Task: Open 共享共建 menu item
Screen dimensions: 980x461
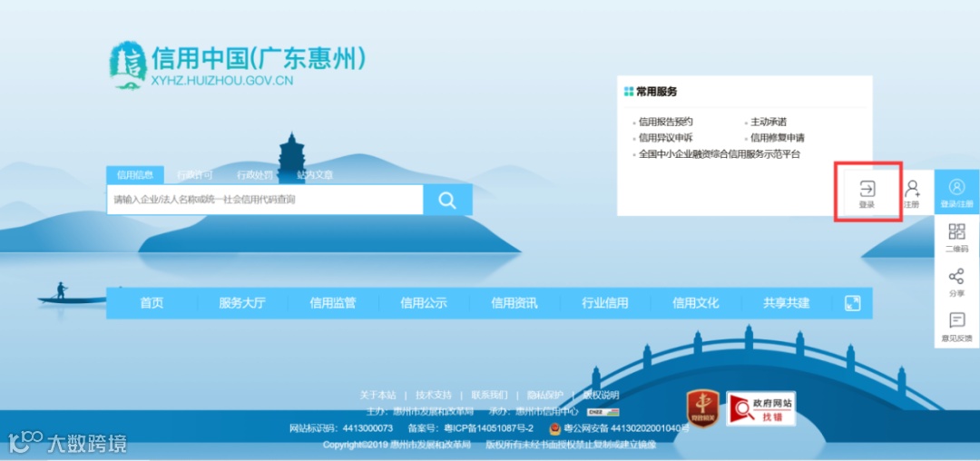Action: (786, 303)
